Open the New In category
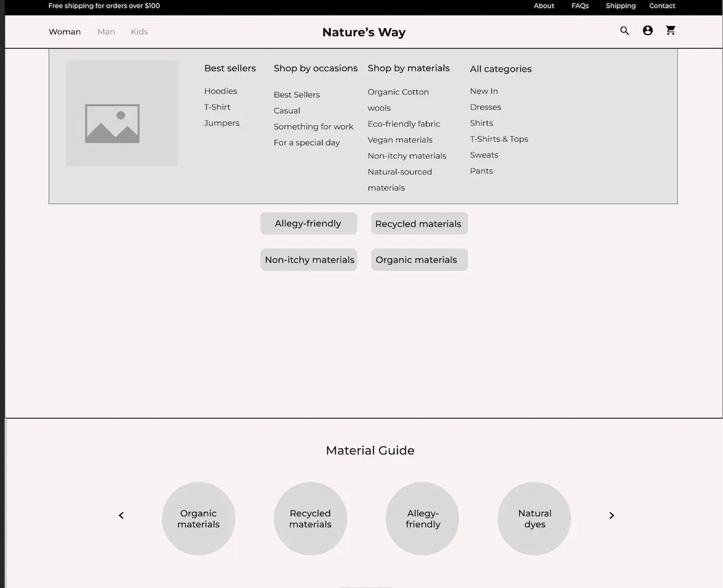 (x=484, y=91)
